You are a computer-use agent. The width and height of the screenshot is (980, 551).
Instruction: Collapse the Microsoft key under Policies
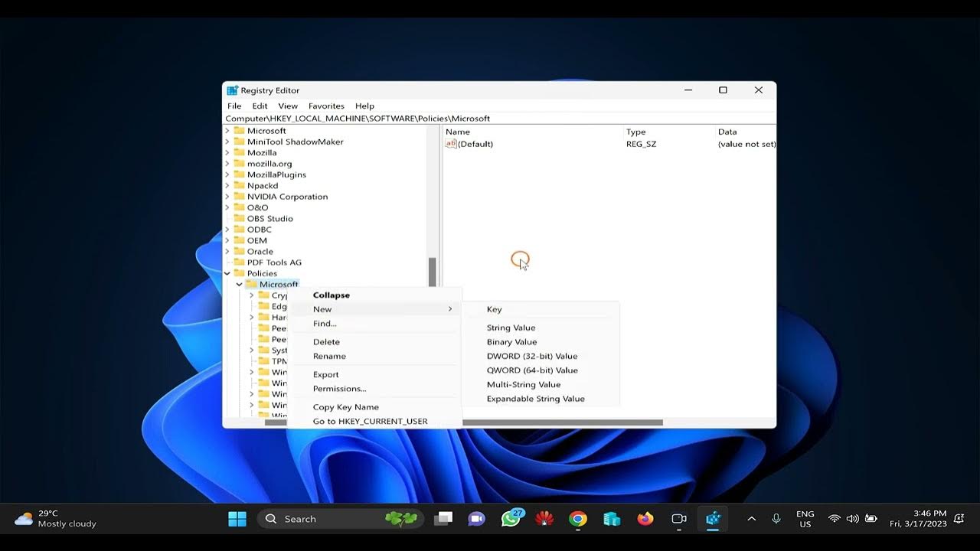[240, 285]
